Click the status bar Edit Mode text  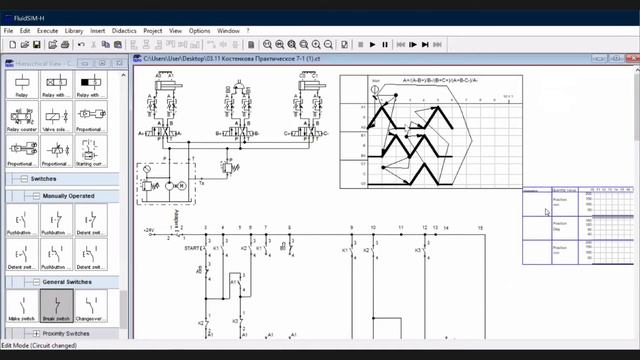(39, 345)
